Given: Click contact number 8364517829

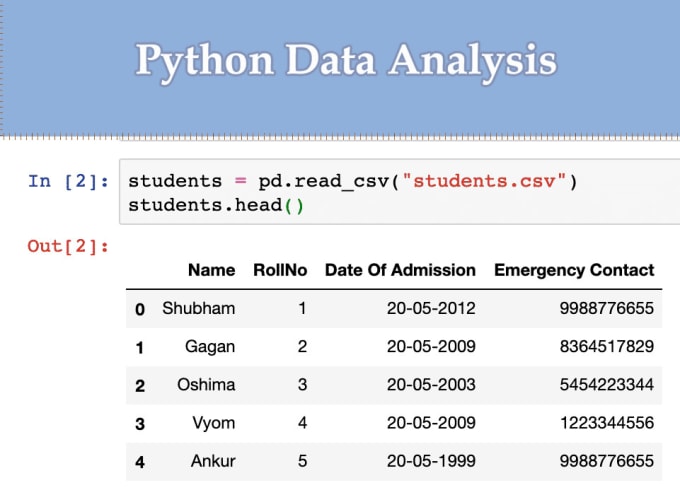Looking at the screenshot, I should [x=607, y=346].
